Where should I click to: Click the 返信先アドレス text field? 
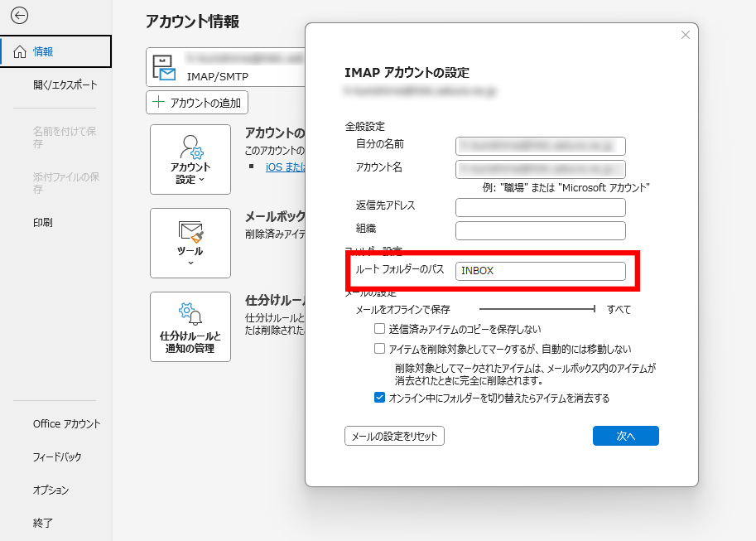click(x=540, y=206)
